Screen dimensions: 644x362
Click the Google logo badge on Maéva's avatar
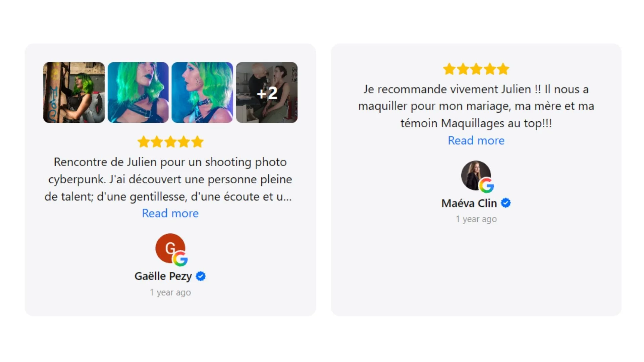(x=486, y=186)
